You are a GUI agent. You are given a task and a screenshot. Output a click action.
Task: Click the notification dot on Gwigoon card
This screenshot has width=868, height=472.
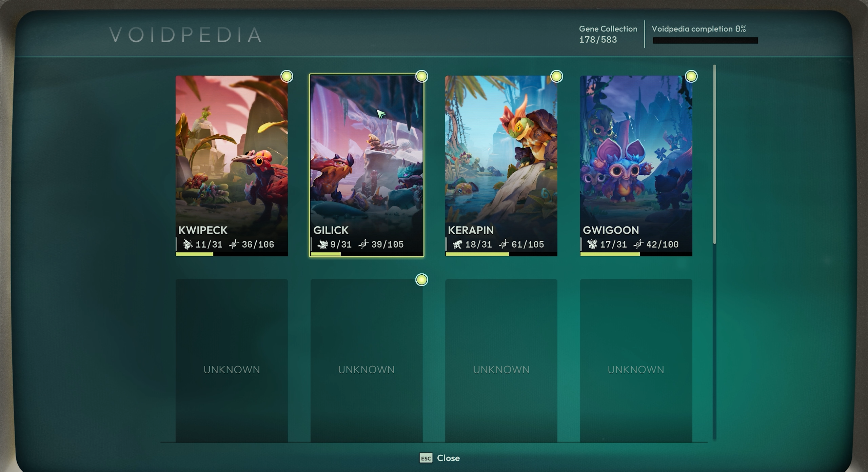691,76
